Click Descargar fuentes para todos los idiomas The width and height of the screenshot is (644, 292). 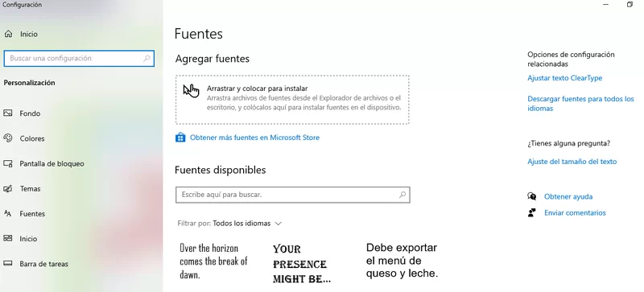pyautogui.click(x=580, y=104)
